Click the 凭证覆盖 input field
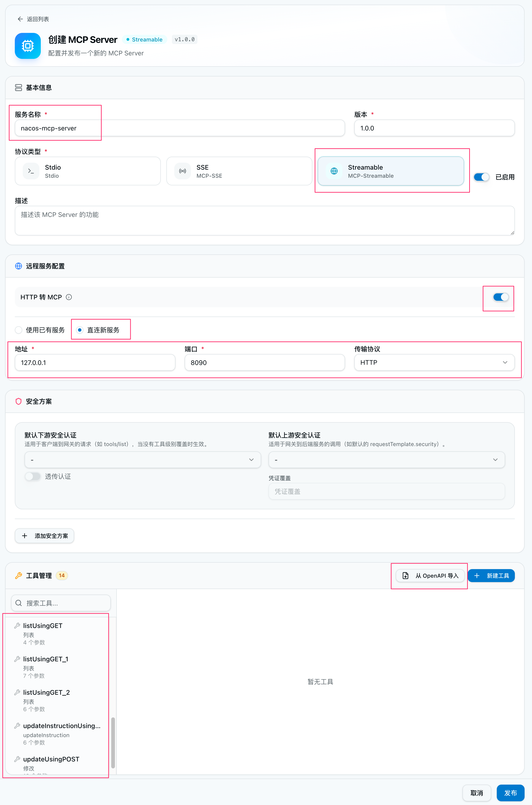This screenshot has height=805, width=532. [x=387, y=491]
